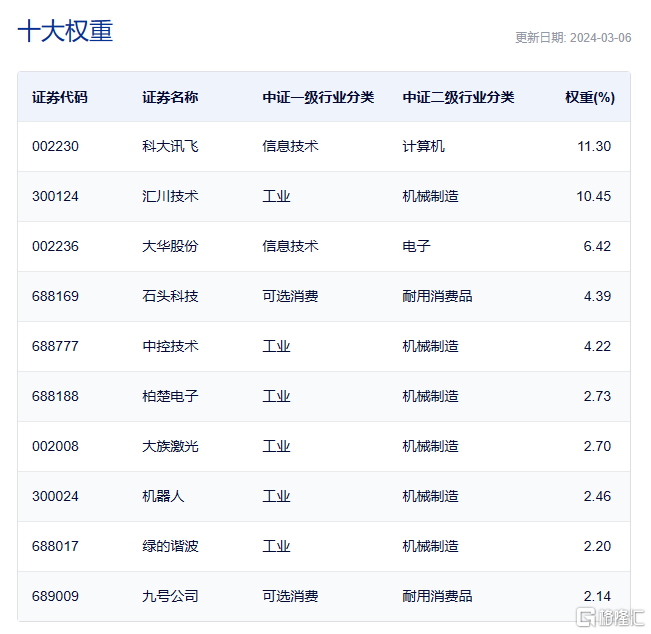The height and width of the screenshot is (634, 651).
Task: Click stock code 688777 for 中控技术
Action: pyautogui.click(x=55, y=347)
